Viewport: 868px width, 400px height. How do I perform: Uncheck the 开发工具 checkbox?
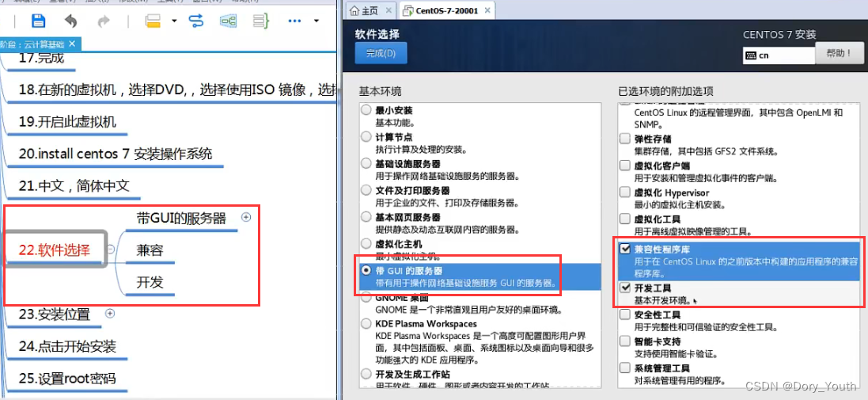point(625,288)
